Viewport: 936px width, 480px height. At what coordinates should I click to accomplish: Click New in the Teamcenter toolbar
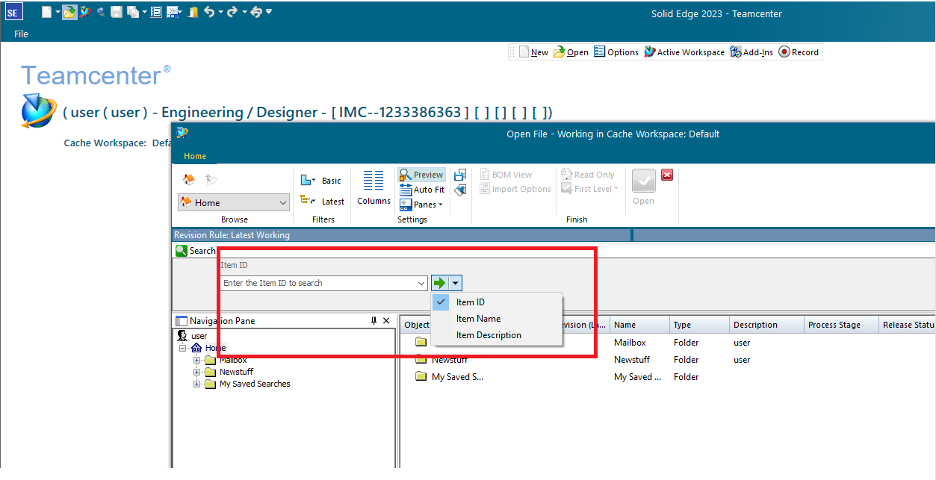(x=533, y=53)
